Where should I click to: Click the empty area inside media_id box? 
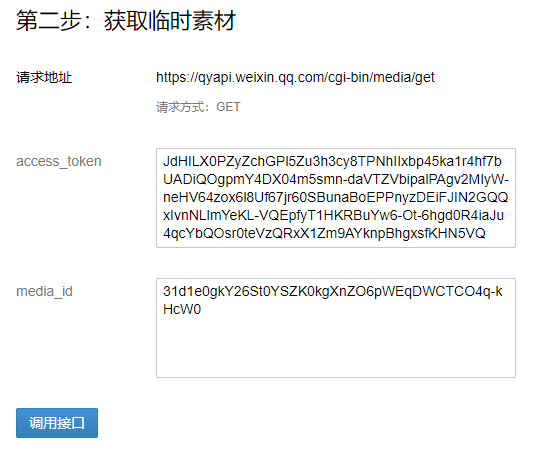(336, 347)
